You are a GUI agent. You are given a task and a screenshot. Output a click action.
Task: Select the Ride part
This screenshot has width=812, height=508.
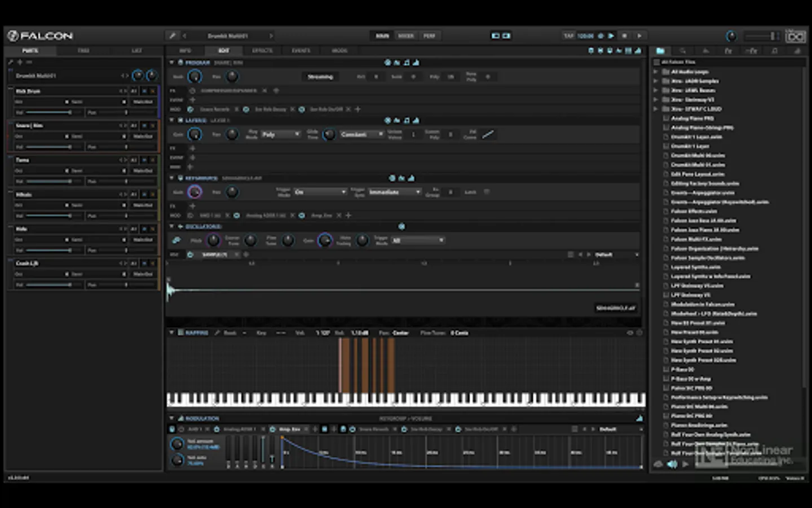point(21,229)
